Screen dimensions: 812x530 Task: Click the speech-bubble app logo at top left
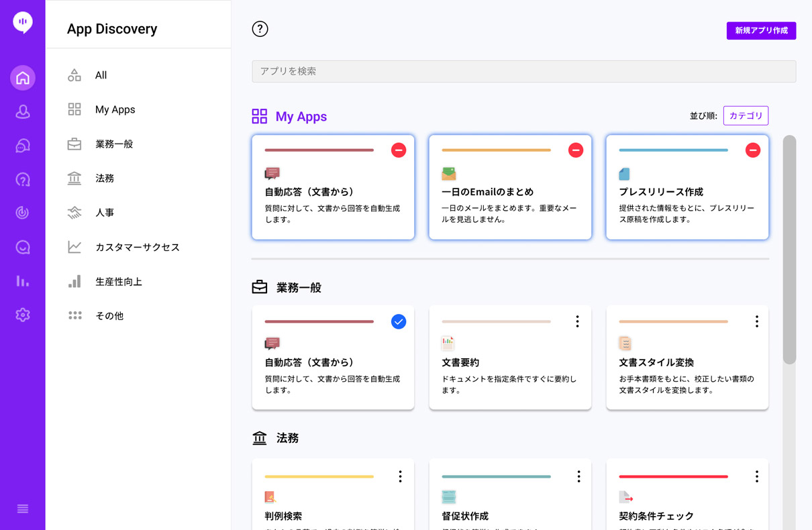(x=22, y=22)
